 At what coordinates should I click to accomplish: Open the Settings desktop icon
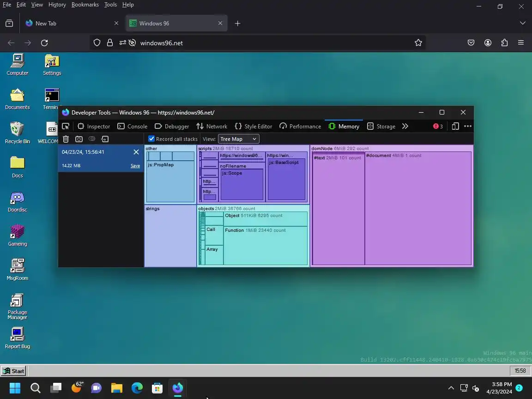pos(52,65)
